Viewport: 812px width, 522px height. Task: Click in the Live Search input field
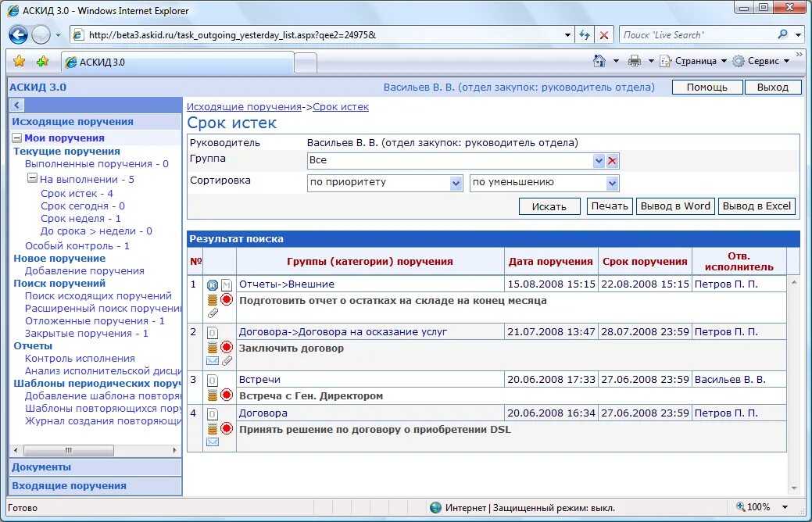click(x=696, y=34)
